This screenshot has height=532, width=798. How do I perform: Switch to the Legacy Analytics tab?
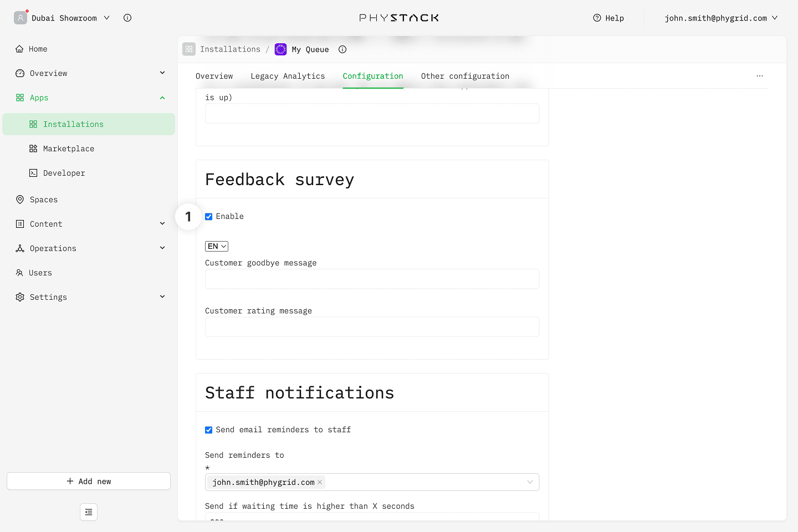click(x=288, y=76)
